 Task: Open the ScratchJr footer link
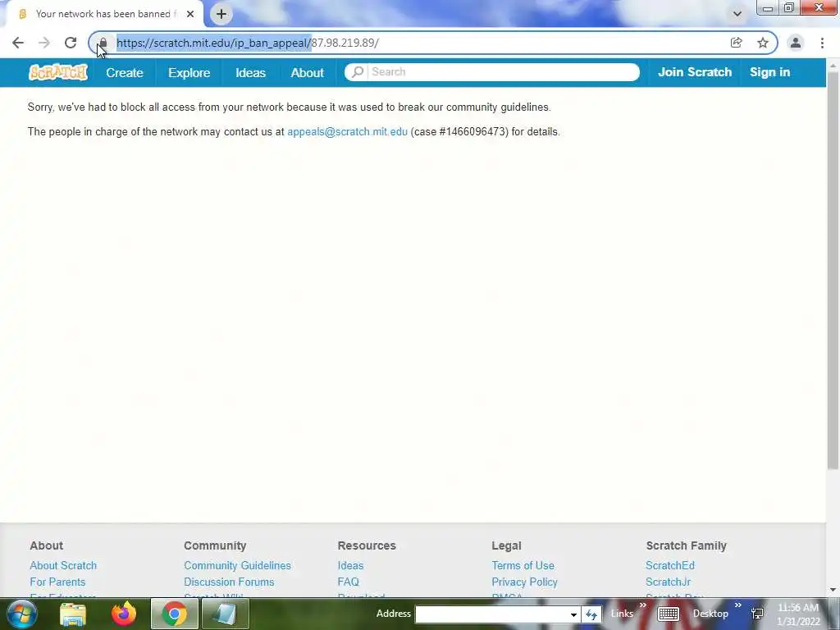pos(668,582)
